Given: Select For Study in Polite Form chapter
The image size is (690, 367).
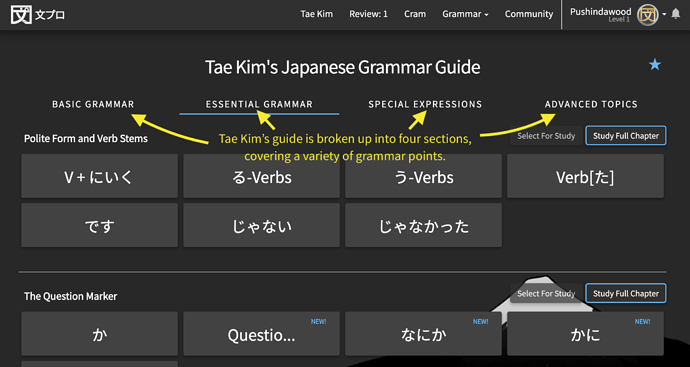Looking at the screenshot, I should (546, 136).
